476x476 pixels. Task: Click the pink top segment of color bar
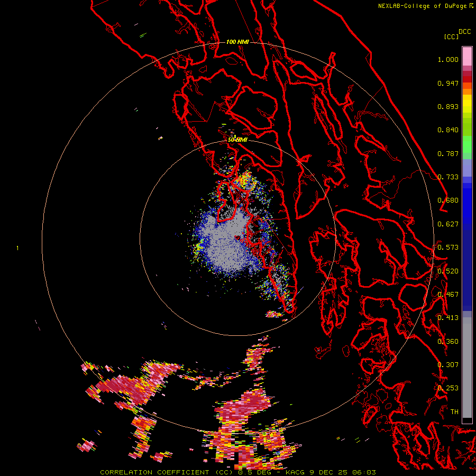tap(467, 57)
